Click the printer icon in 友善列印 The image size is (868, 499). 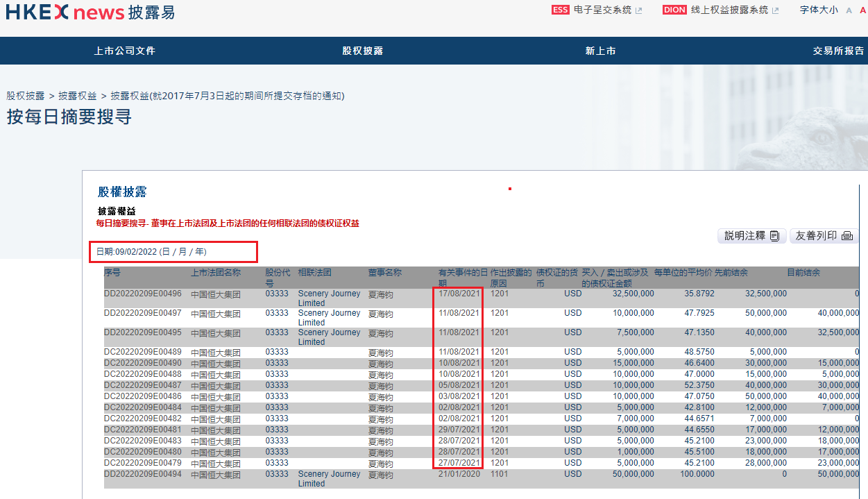tap(846, 236)
